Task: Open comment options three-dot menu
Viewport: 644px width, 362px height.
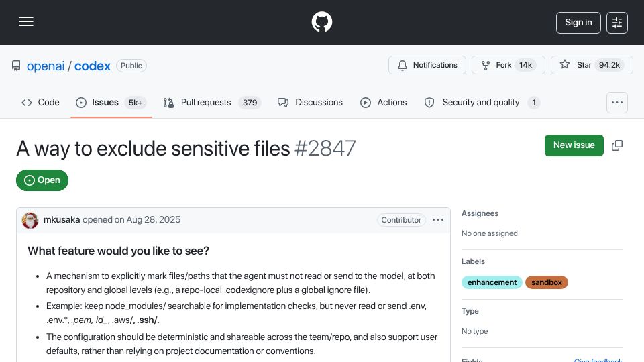Action: tap(438, 220)
